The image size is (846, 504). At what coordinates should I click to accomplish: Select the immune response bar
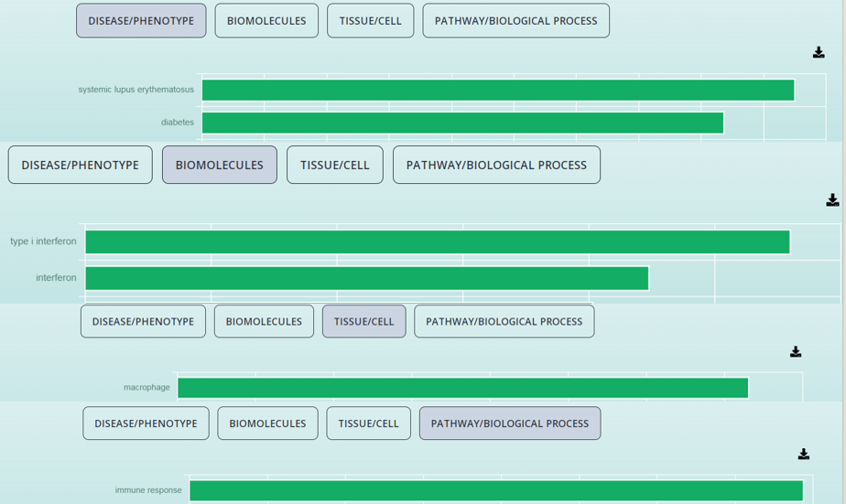(x=496, y=490)
